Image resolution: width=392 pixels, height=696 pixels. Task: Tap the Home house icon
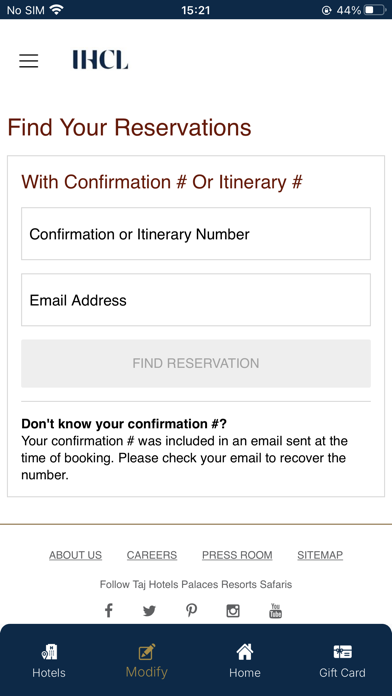(x=245, y=652)
